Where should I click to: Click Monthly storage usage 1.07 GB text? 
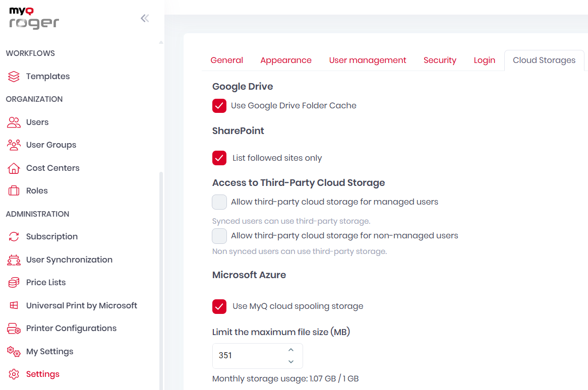coord(285,379)
